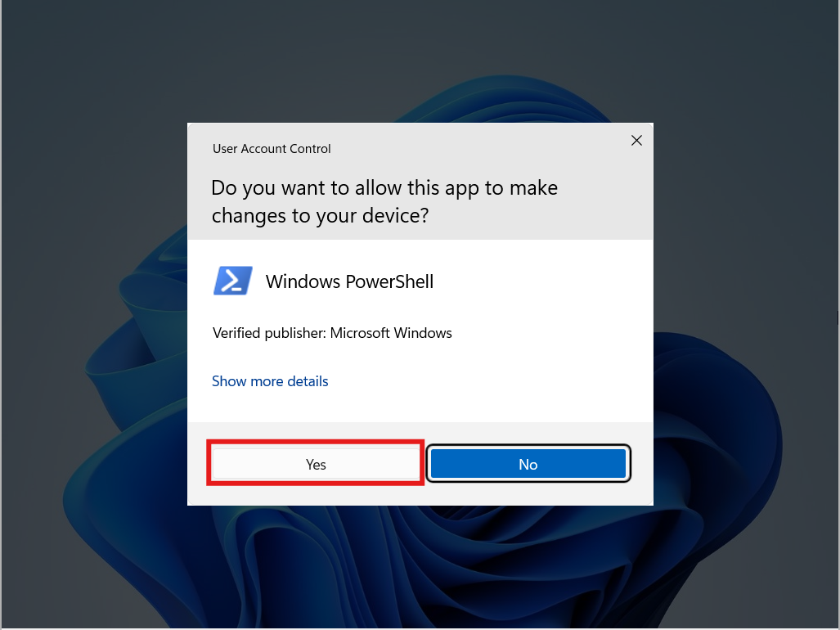Close the User Account Control dialog
This screenshot has width=840, height=630.
coord(636,141)
